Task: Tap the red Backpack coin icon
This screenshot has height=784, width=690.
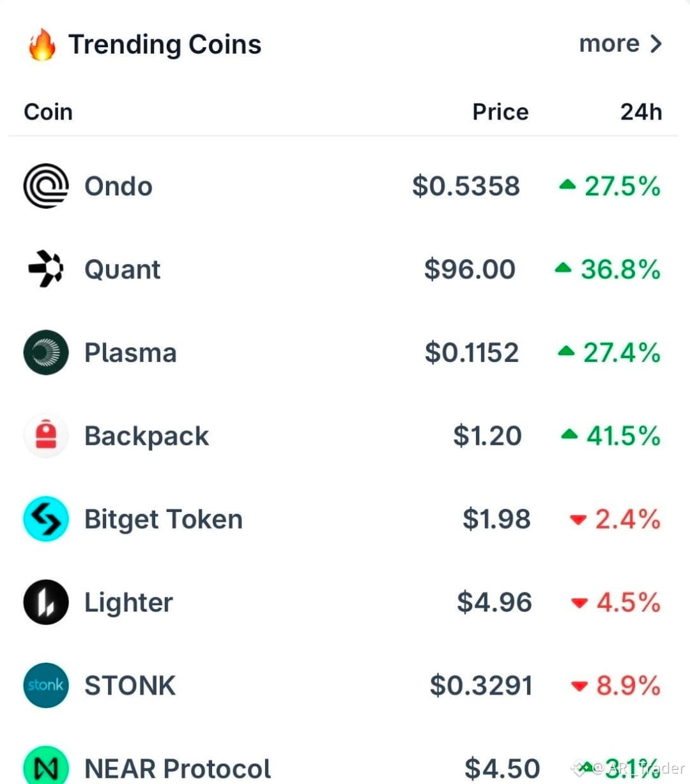Action: tap(46, 435)
